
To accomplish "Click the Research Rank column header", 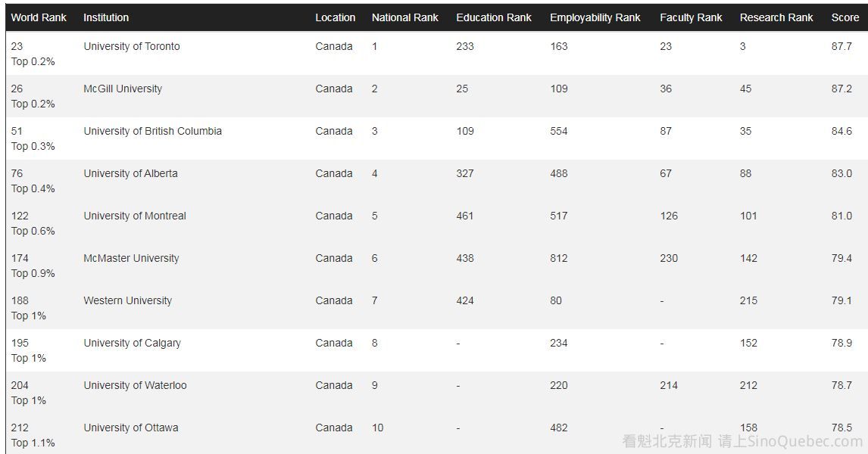I will pyautogui.click(x=776, y=17).
